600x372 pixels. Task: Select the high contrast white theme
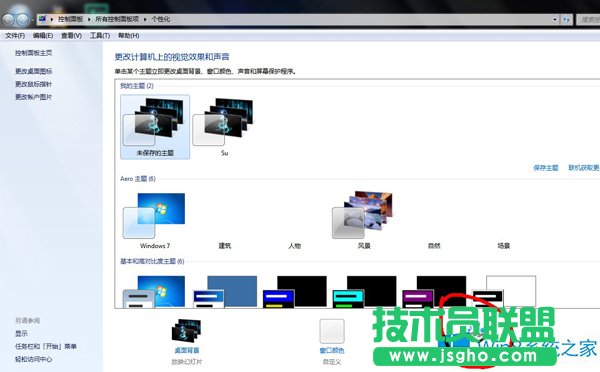click(504, 292)
